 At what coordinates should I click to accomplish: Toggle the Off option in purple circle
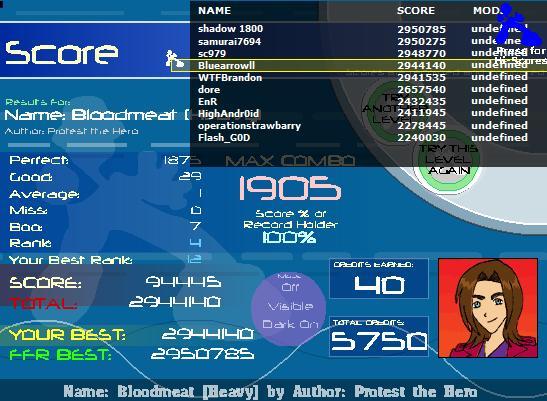[x=290, y=287]
